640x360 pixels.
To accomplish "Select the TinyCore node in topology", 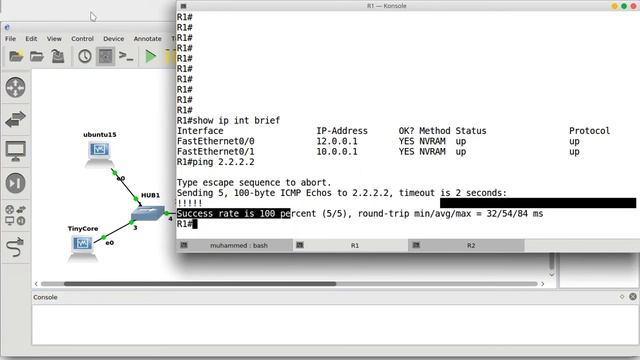I will pos(82,247).
